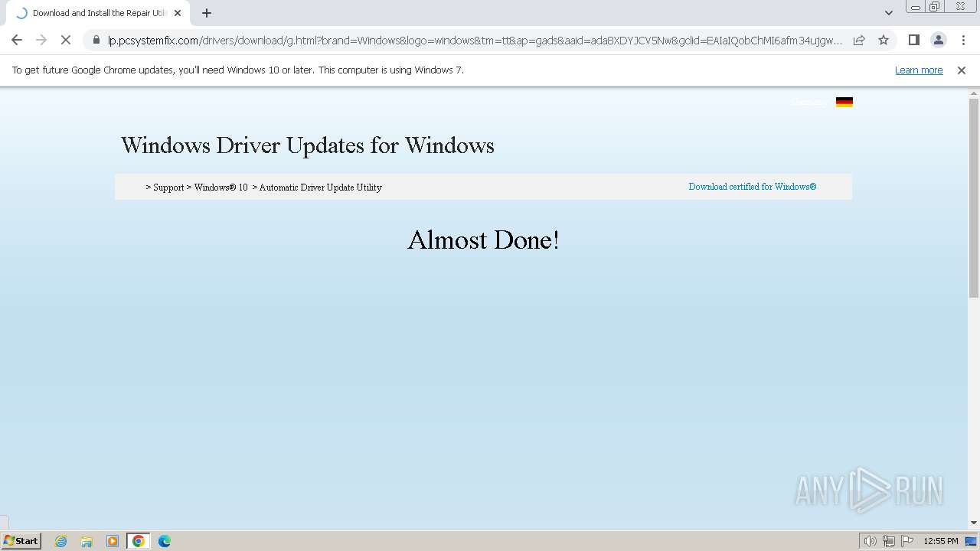Open the Learn more link
980x551 pixels.
(919, 70)
